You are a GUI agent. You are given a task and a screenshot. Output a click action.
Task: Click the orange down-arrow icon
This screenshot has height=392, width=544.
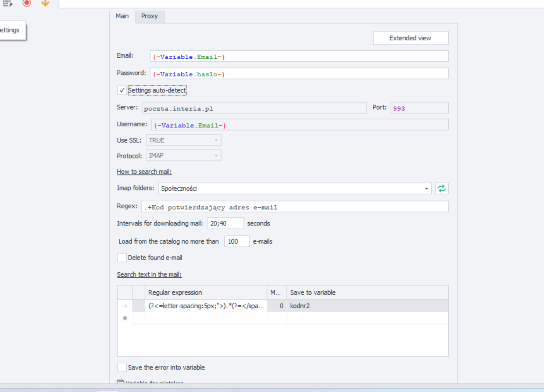(x=45, y=3)
